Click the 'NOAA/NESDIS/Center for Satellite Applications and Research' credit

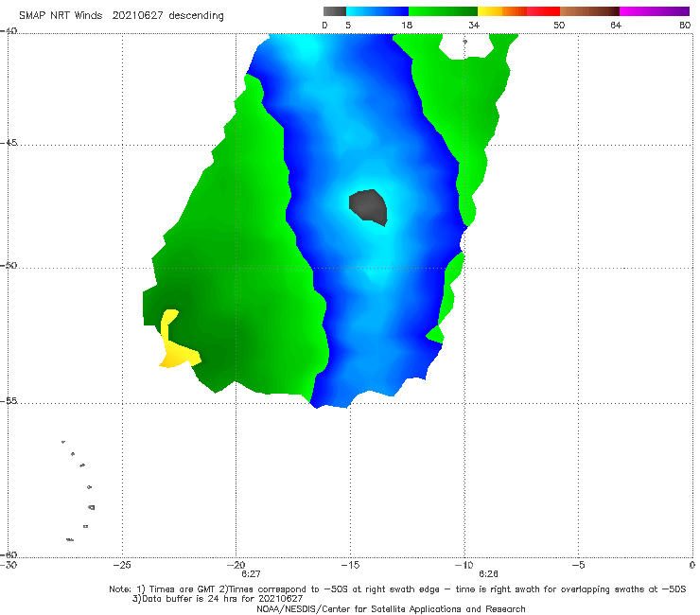(x=391, y=608)
